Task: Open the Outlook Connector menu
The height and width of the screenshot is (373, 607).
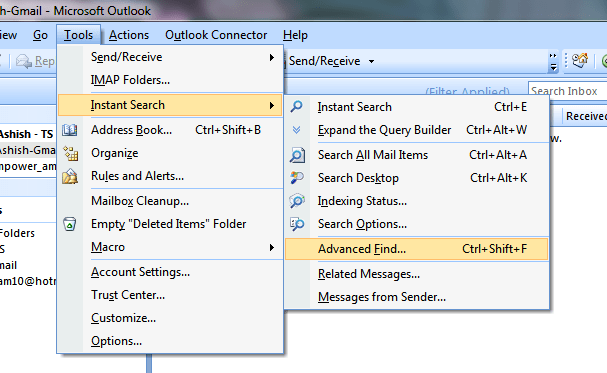Action: (x=216, y=35)
